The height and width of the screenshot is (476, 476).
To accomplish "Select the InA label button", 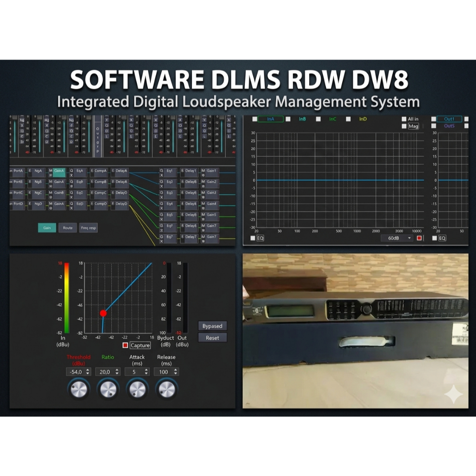I will [x=271, y=119].
